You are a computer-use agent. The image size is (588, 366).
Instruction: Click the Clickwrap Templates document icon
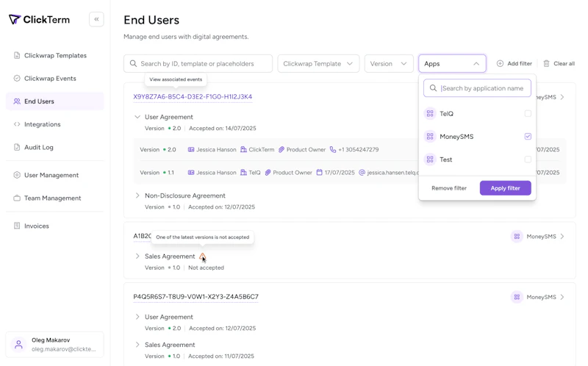pos(17,56)
